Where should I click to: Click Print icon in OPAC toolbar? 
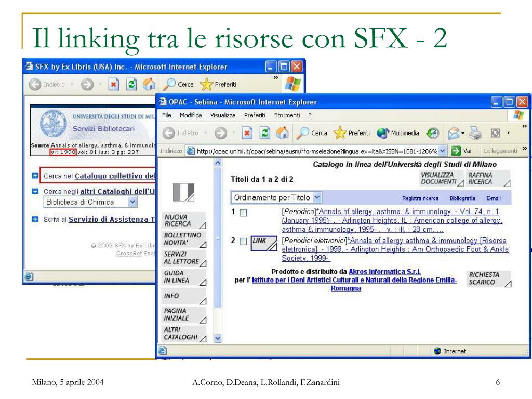pos(475,133)
